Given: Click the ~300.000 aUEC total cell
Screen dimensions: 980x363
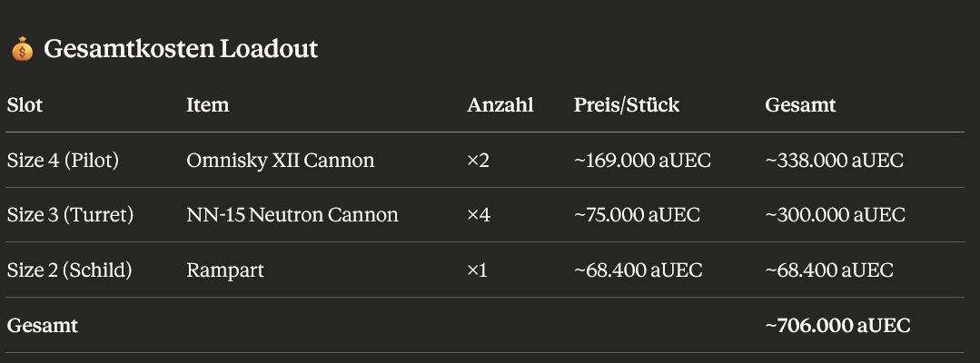Looking at the screenshot, I should tap(835, 215).
